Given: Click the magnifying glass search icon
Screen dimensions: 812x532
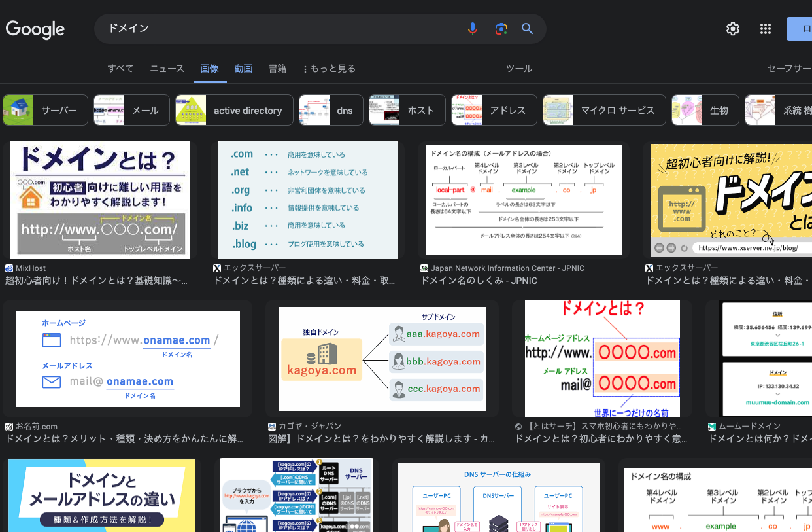Looking at the screenshot, I should tap(528, 29).
